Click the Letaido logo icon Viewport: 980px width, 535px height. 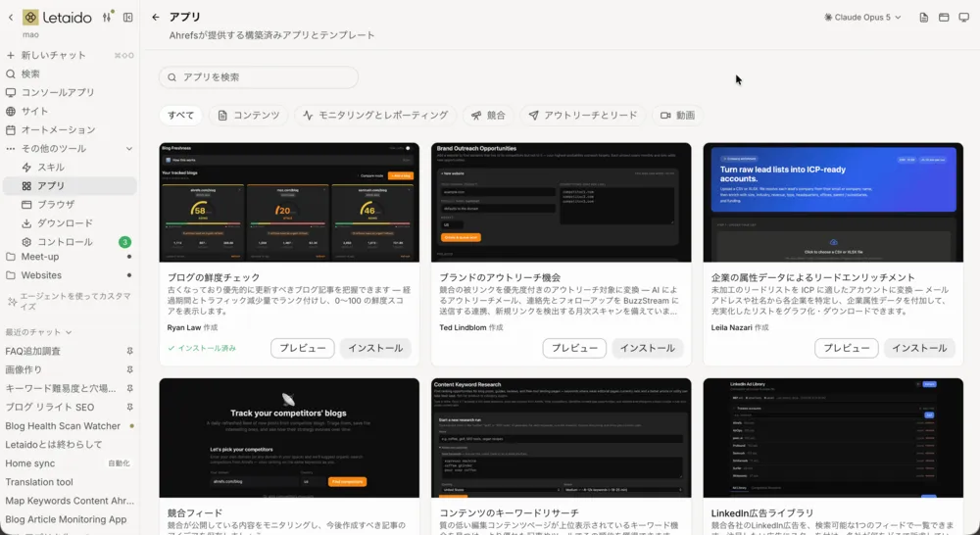coord(30,18)
